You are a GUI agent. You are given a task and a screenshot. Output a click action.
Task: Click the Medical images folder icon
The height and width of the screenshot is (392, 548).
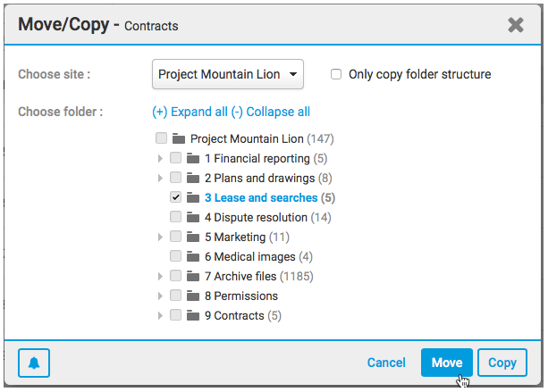pos(192,257)
